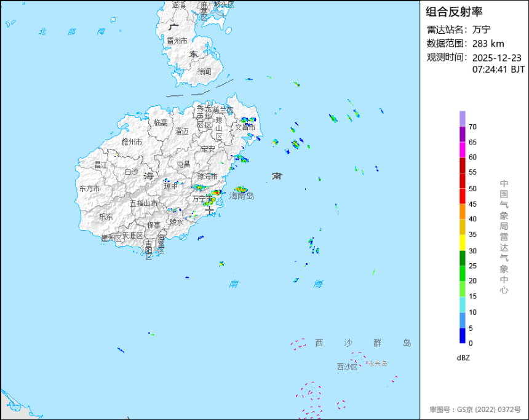Image resolution: width=529 pixels, height=420 pixels.
Task: Pick the cyan 10–15 dBZ legend swatch
Action: click(462, 304)
